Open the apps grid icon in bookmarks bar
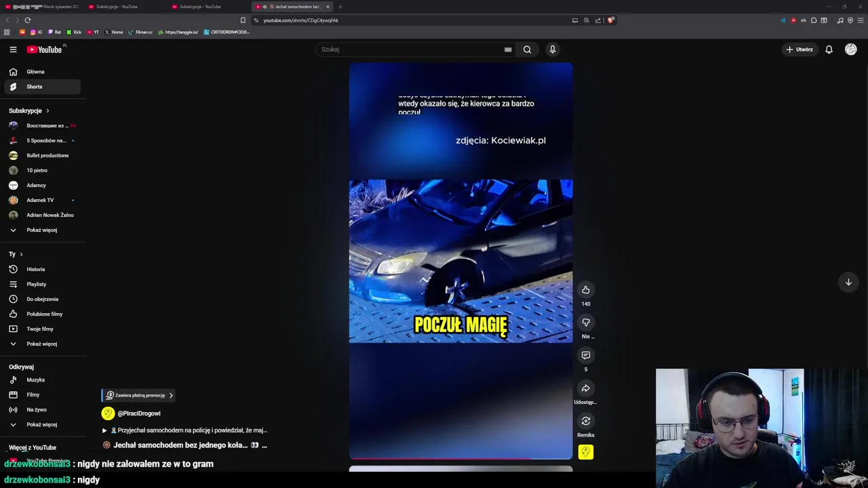The height and width of the screenshot is (488, 868). (7, 32)
